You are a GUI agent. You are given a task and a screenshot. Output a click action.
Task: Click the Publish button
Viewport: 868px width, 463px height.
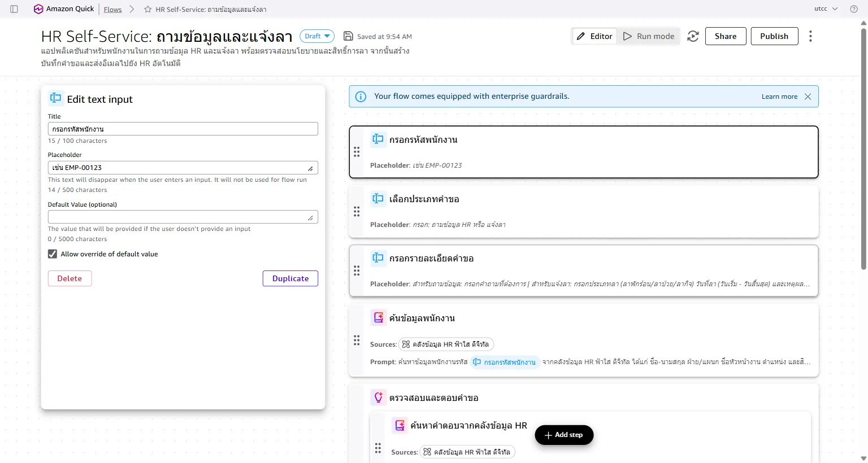774,36
